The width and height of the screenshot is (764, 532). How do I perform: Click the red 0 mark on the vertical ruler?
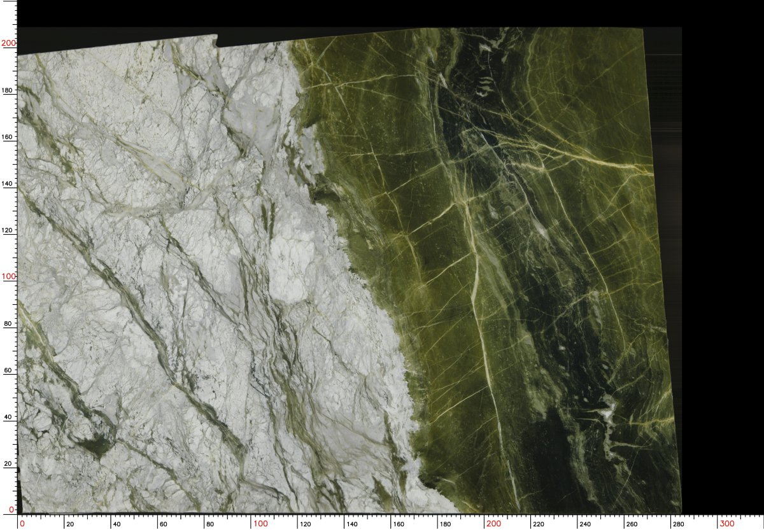[x=11, y=510]
